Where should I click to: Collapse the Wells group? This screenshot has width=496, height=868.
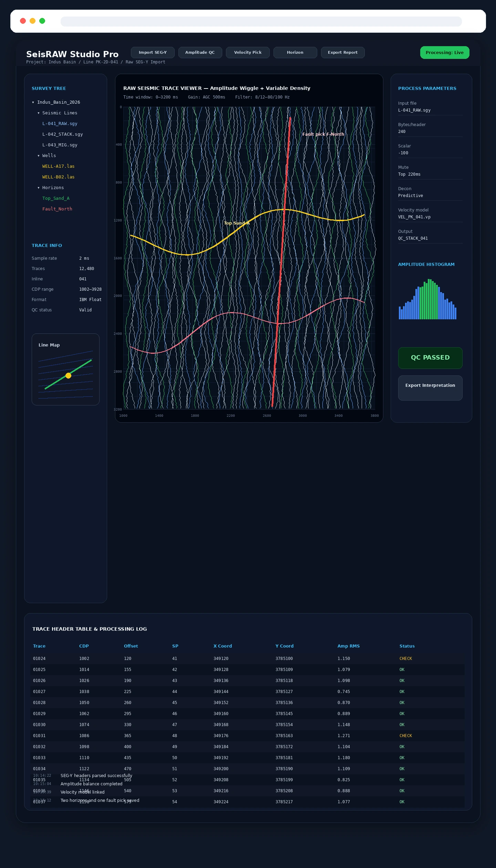click(x=39, y=156)
